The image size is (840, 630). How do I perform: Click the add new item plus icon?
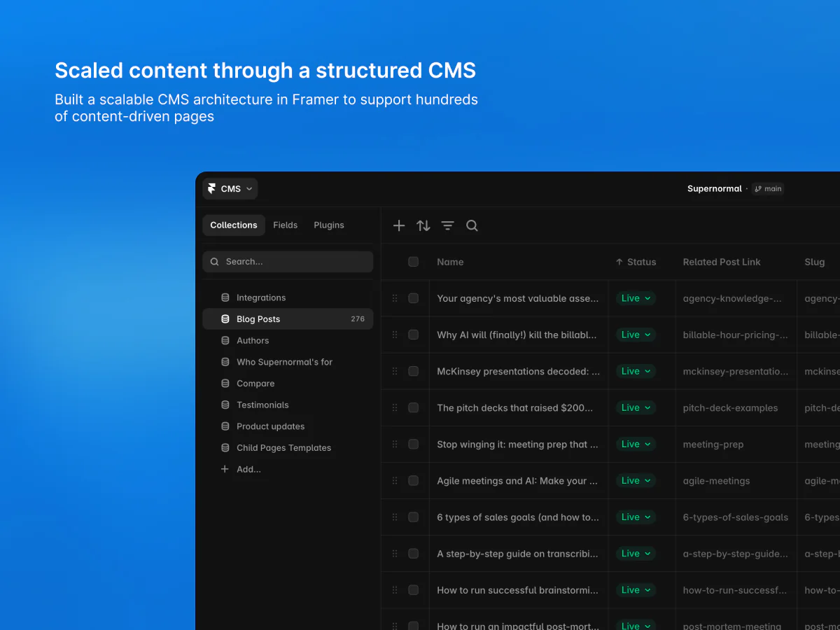[x=399, y=225]
